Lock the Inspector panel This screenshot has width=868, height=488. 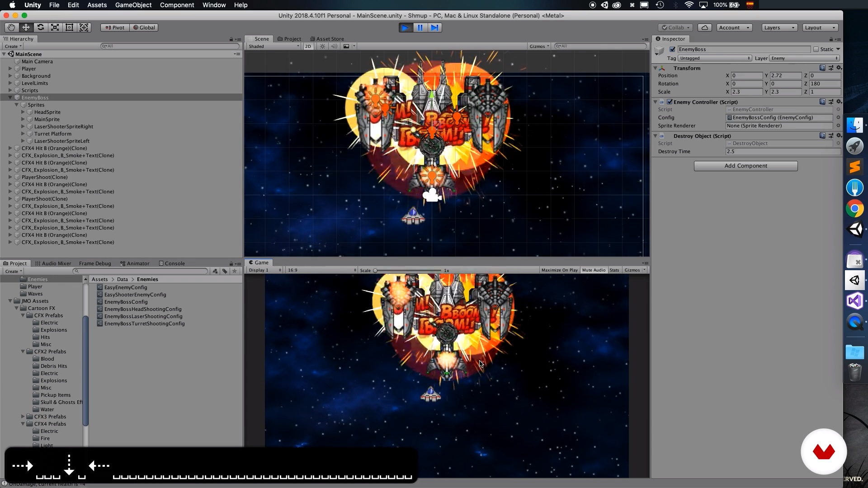tap(831, 39)
